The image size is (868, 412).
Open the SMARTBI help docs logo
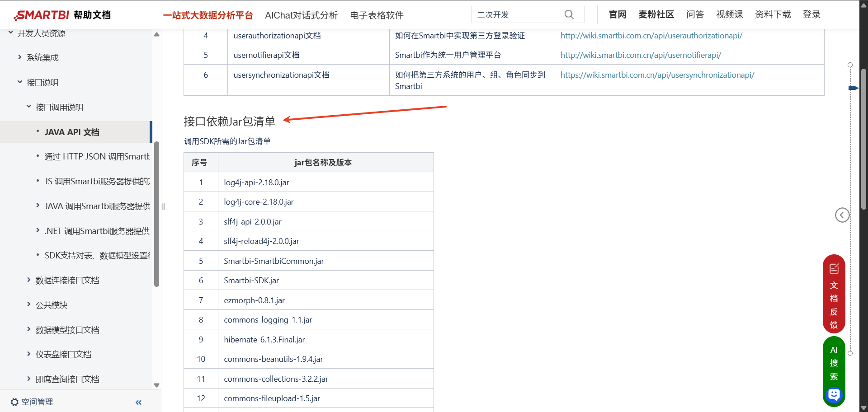62,15
